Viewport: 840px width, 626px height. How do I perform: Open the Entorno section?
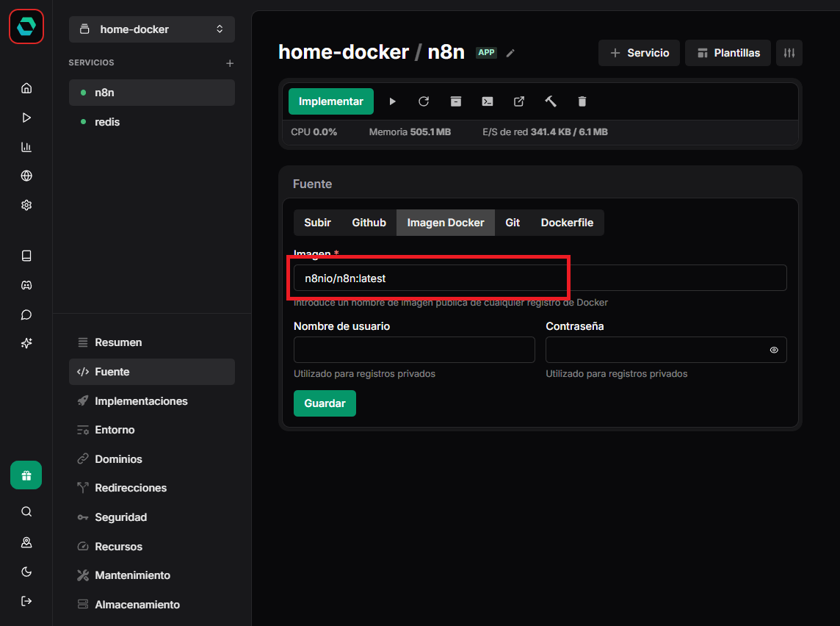[x=151, y=430]
